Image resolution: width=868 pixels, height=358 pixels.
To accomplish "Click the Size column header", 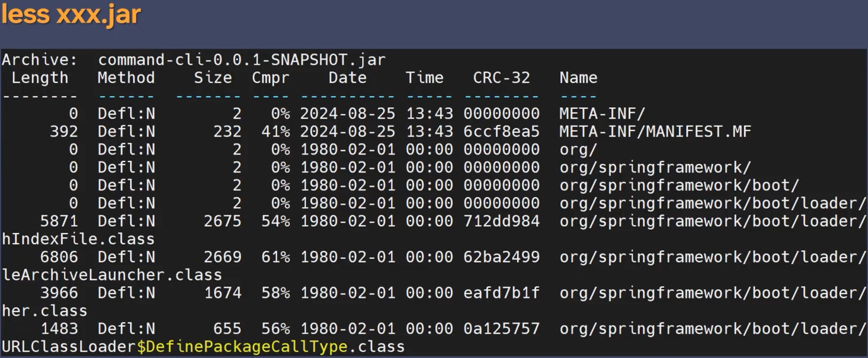I will tap(213, 78).
